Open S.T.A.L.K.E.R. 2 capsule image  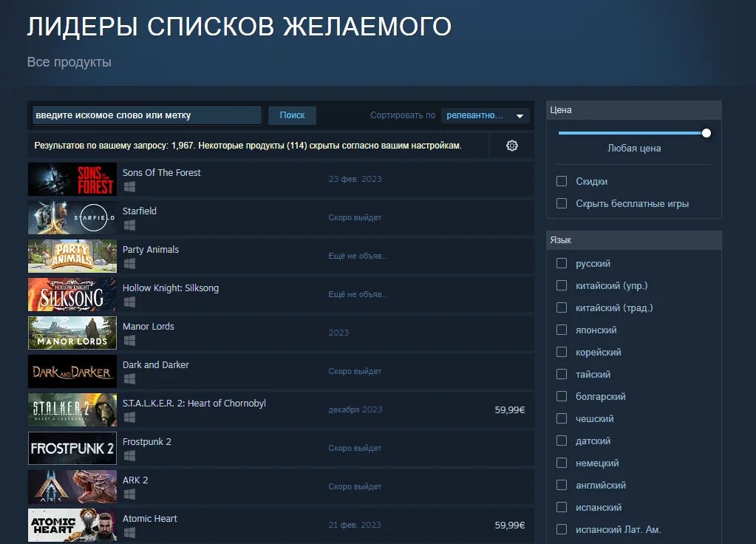pos(72,410)
